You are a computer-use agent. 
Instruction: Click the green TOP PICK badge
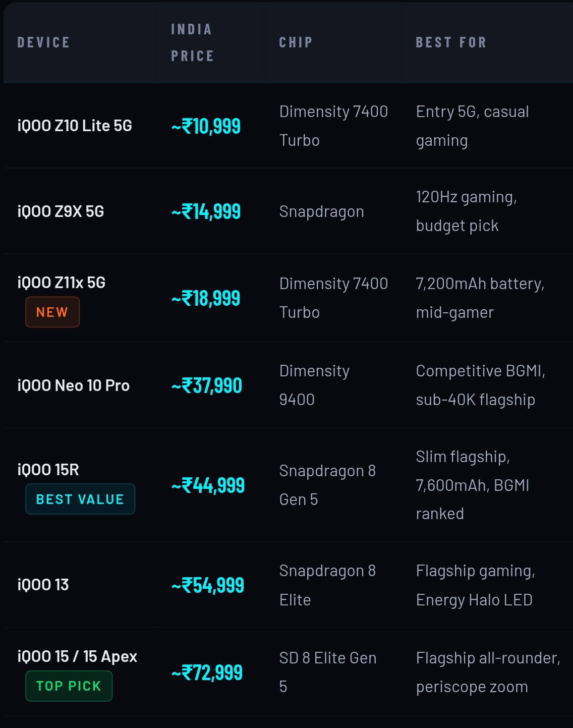(69, 686)
